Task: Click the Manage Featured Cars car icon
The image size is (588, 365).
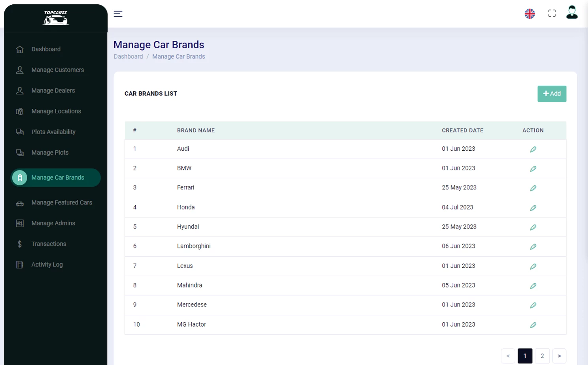Action: (x=19, y=202)
